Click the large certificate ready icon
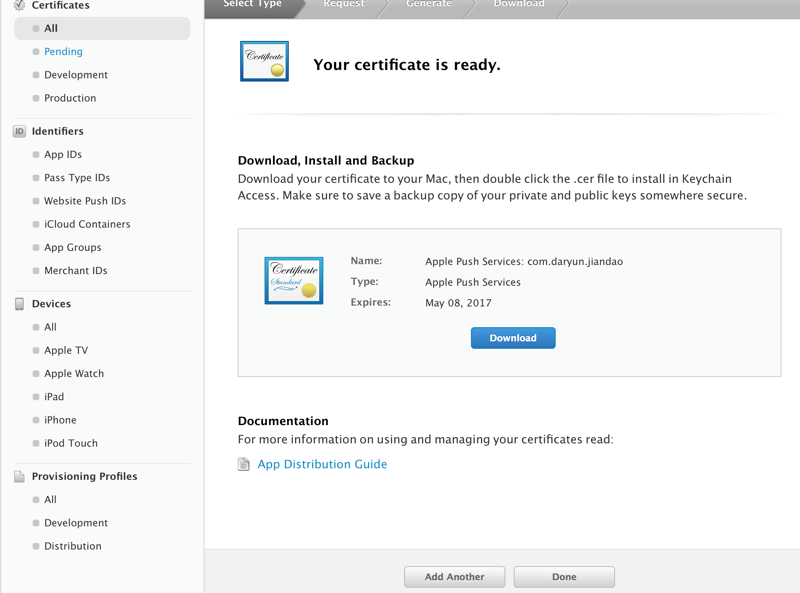Viewport: 800px width, 593px height. point(264,62)
